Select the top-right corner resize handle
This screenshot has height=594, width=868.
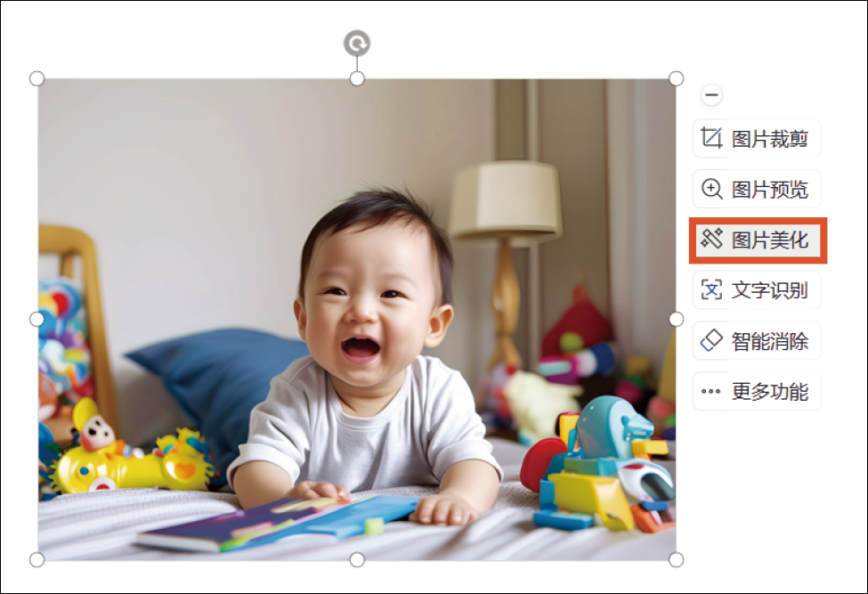677,78
